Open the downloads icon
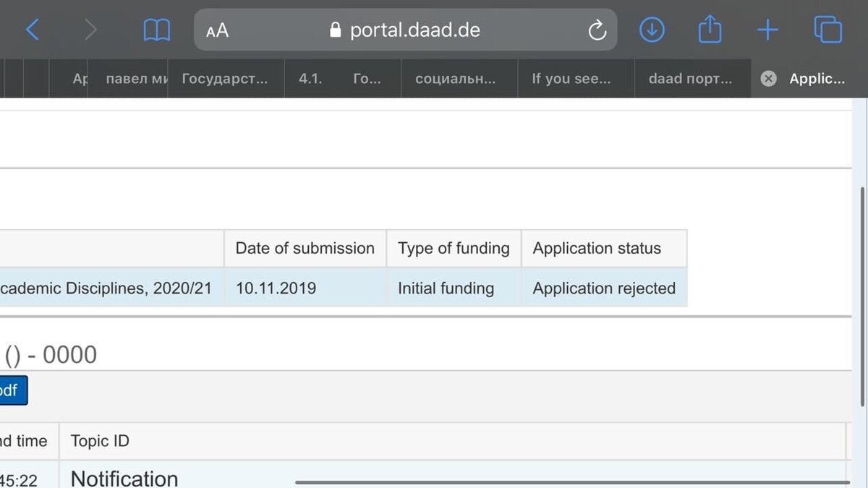Viewport: 868px width, 488px height. (652, 30)
